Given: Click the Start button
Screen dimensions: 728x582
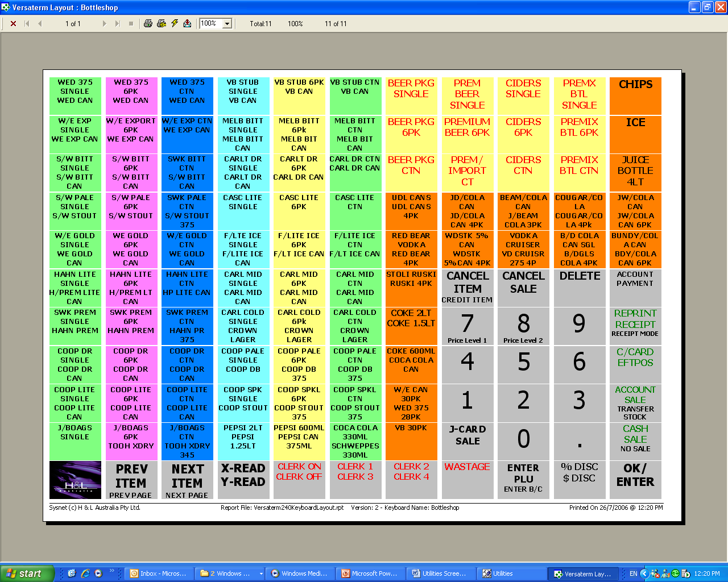Looking at the screenshot, I should (x=27, y=573).
